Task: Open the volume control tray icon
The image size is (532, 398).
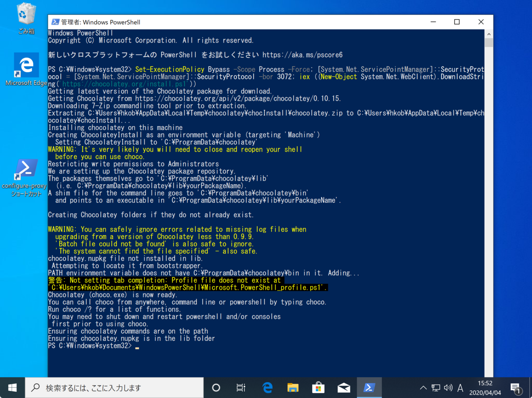Action: pos(448,388)
